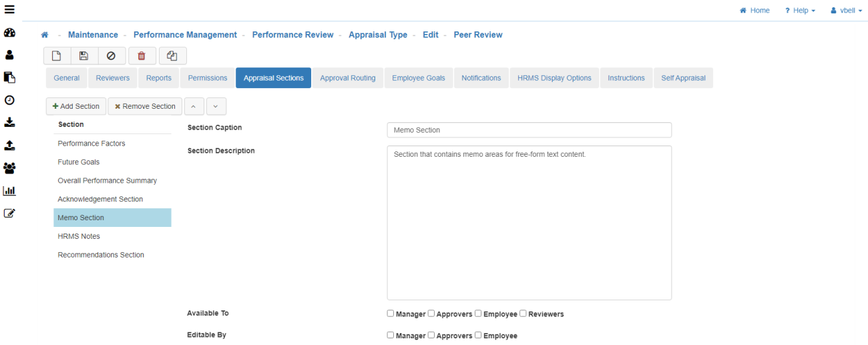Image resolution: width=868 pixels, height=345 pixels.
Task: Open the hamburger menu icon
Action: (x=9, y=10)
